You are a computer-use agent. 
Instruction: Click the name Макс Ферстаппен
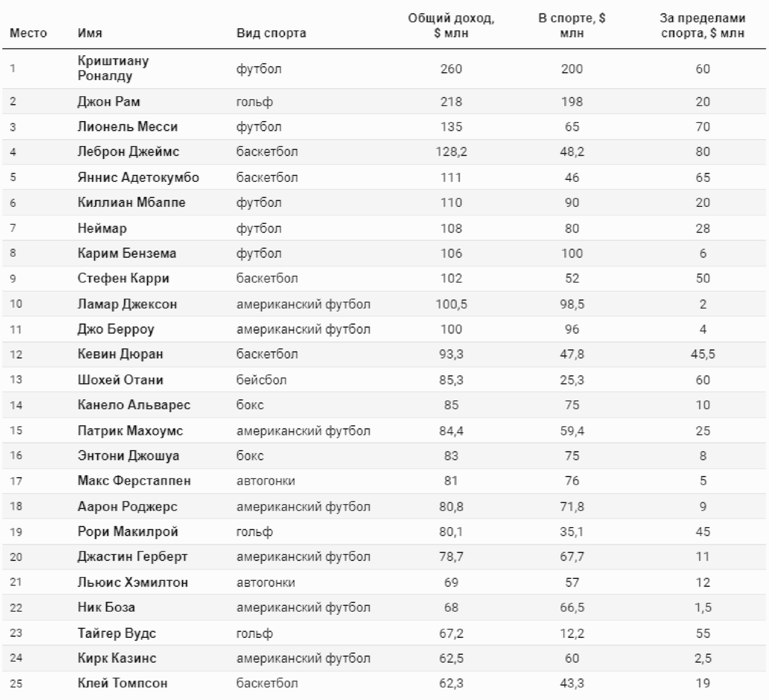pos(134,481)
